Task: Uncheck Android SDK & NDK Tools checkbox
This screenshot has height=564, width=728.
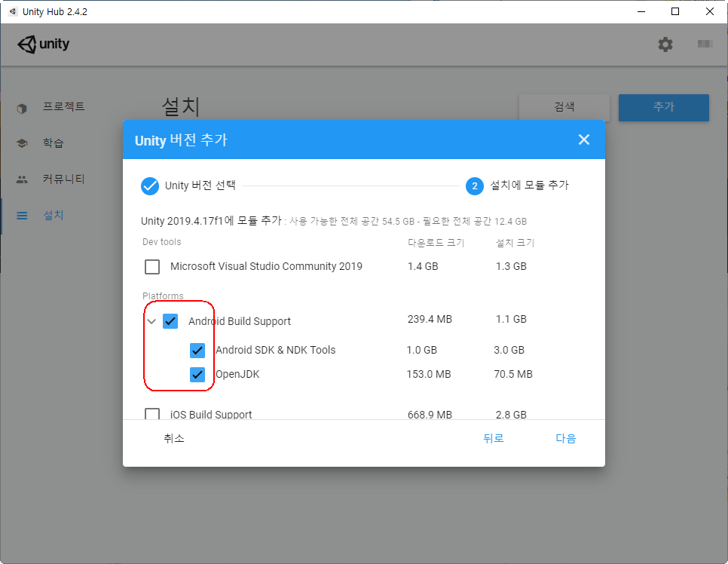Action: (x=197, y=351)
